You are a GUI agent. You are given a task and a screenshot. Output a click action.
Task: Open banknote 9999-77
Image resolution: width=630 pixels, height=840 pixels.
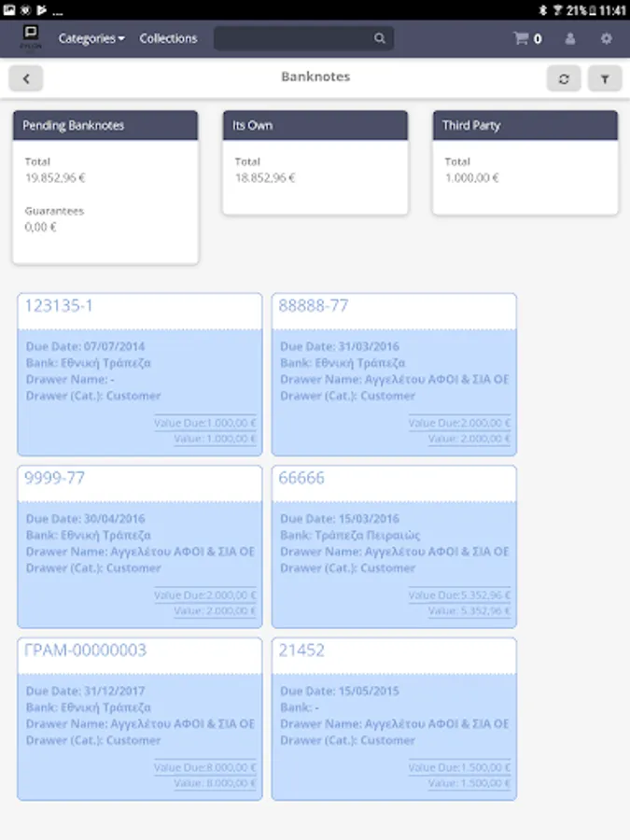click(140, 547)
